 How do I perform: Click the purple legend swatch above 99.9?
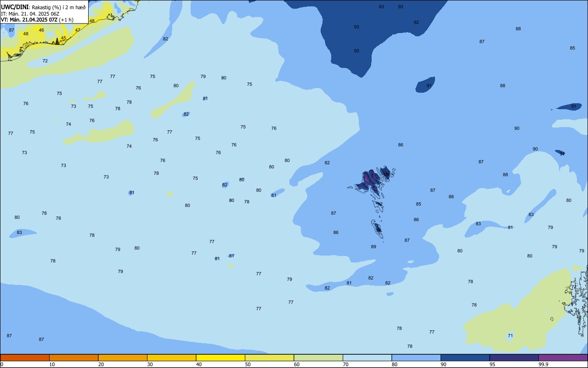pos(563,357)
